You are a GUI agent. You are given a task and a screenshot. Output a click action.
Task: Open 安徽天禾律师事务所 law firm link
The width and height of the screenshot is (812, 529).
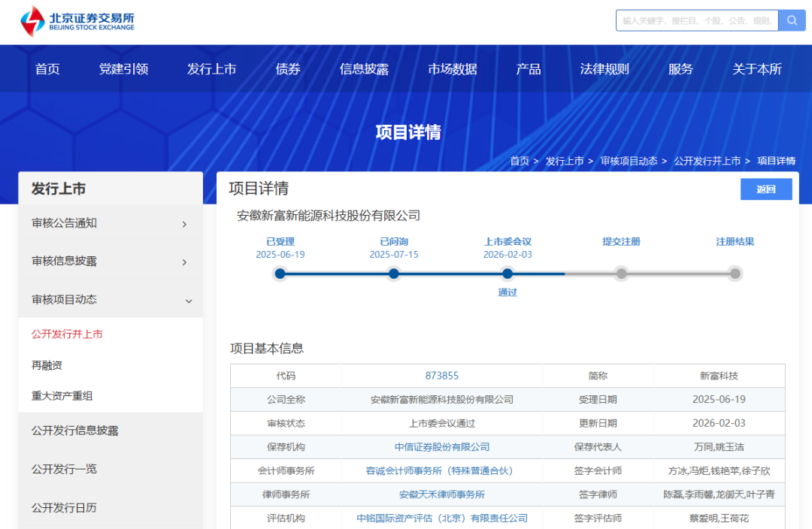click(x=441, y=494)
